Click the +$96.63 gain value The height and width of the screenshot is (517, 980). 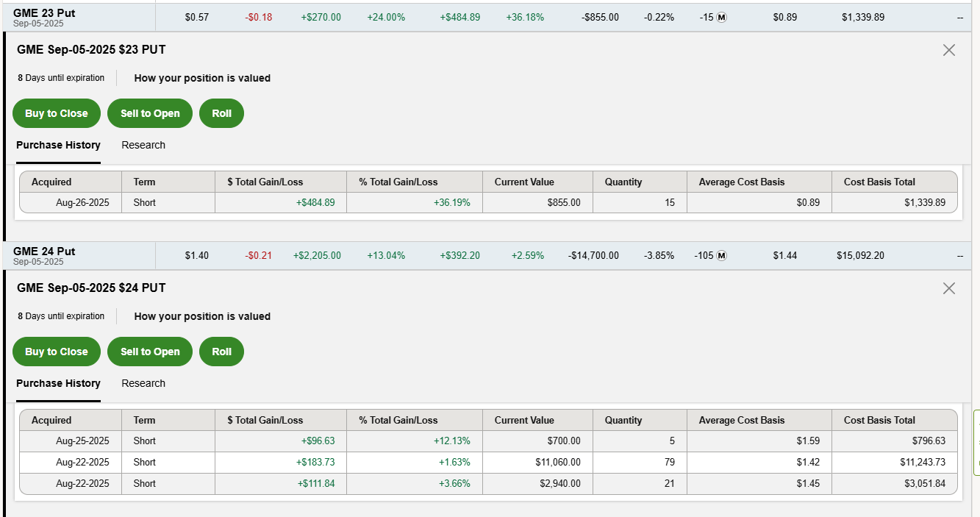pyautogui.click(x=318, y=441)
